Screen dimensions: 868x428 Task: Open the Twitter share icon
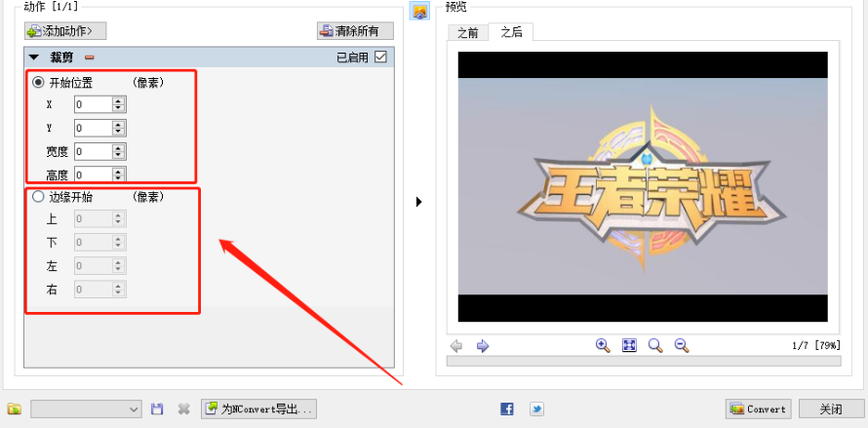click(536, 409)
